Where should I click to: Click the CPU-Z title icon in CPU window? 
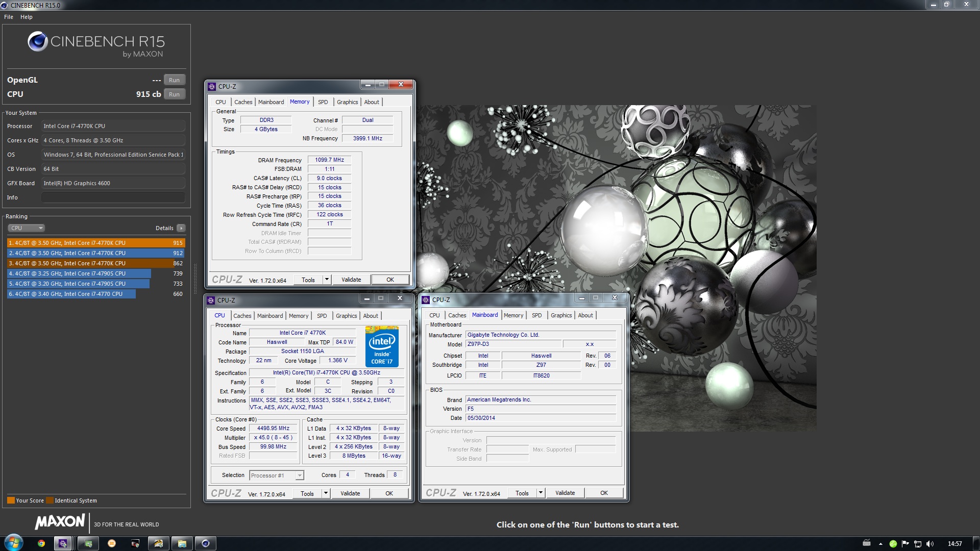tap(211, 300)
